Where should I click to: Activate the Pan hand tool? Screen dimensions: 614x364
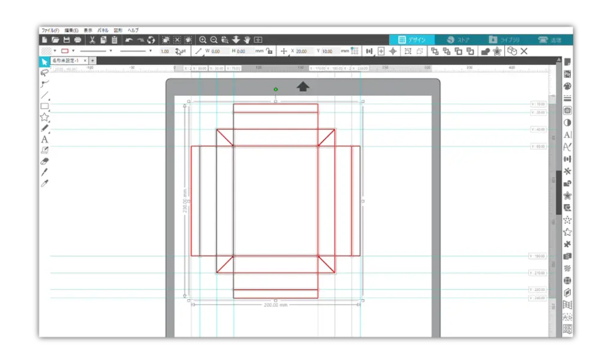click(x=246, y=40)
